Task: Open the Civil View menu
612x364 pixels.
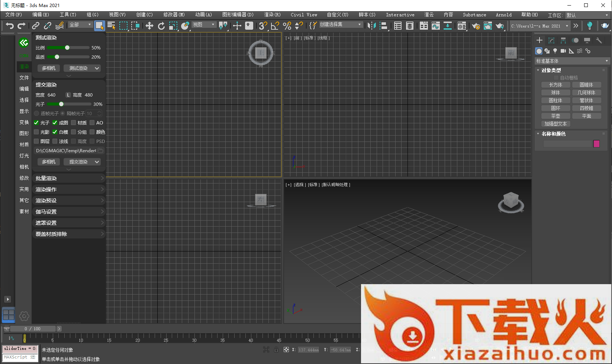Action: (304, 15)
